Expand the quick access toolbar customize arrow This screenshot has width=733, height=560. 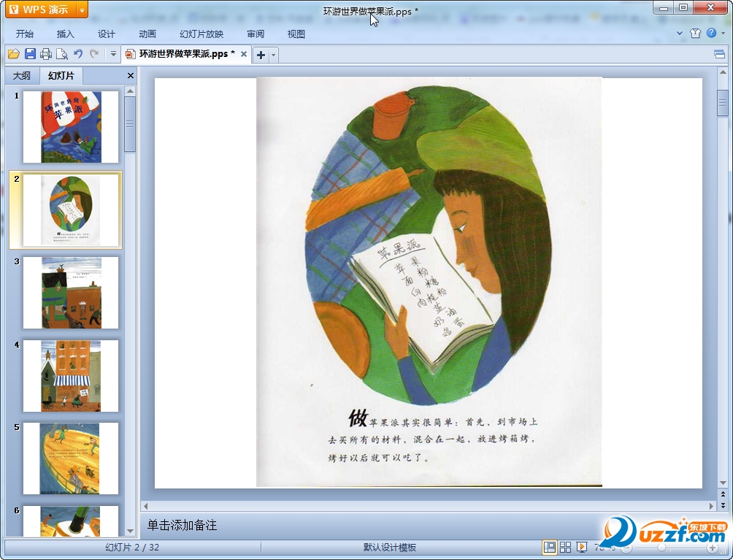click(x=113, y=54)
